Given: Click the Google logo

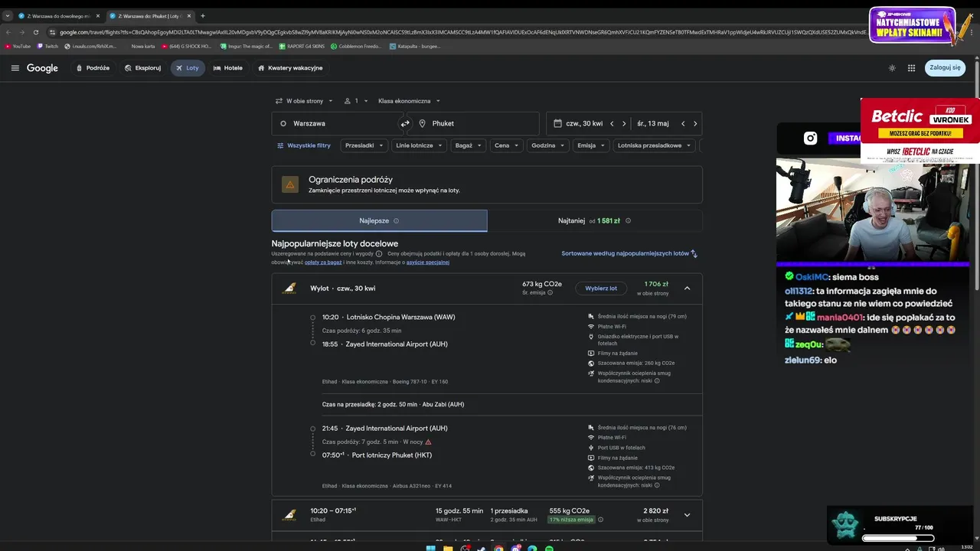Looking at the screenshot, I should click(42, 68).
